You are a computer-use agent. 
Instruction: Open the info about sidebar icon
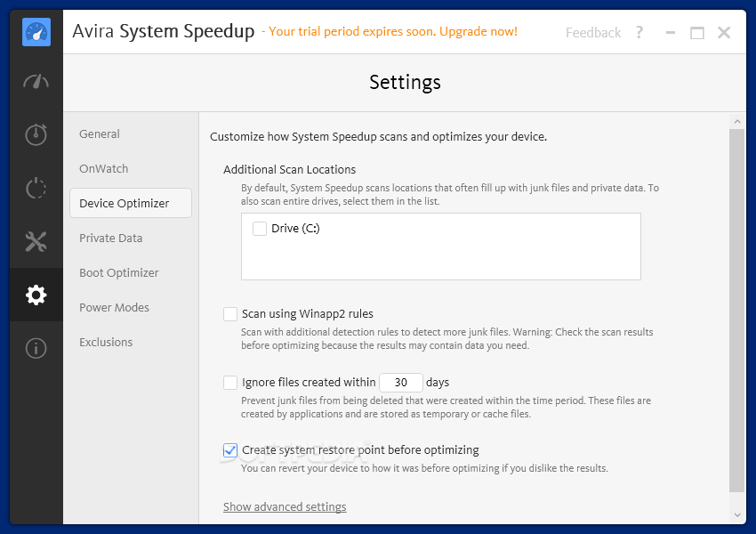pos(36,348)
